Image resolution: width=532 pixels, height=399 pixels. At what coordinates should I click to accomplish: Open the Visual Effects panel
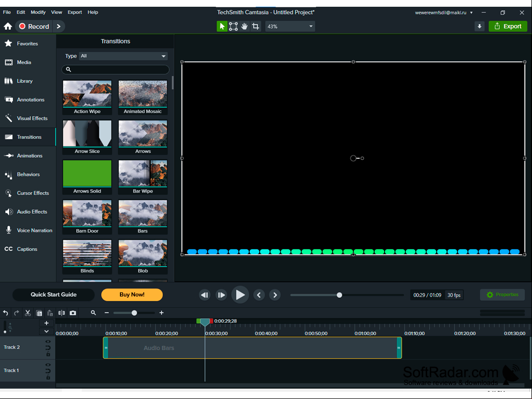pos(28,118)
